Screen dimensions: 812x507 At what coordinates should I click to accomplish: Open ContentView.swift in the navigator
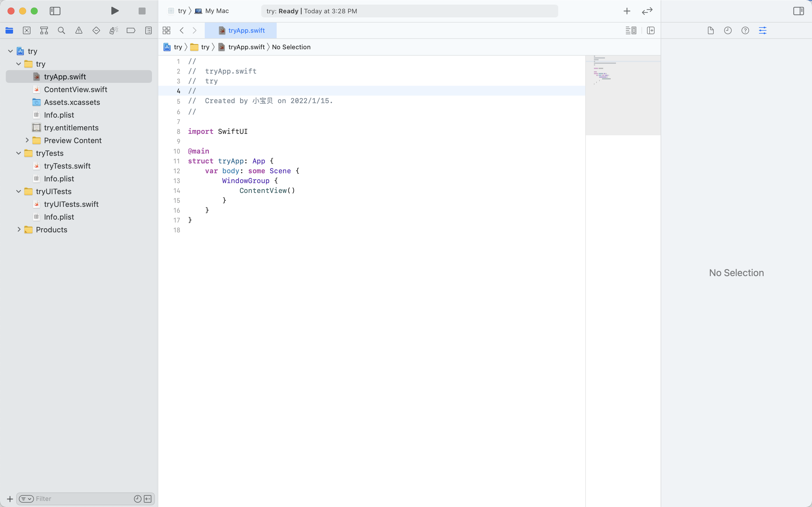75,90
